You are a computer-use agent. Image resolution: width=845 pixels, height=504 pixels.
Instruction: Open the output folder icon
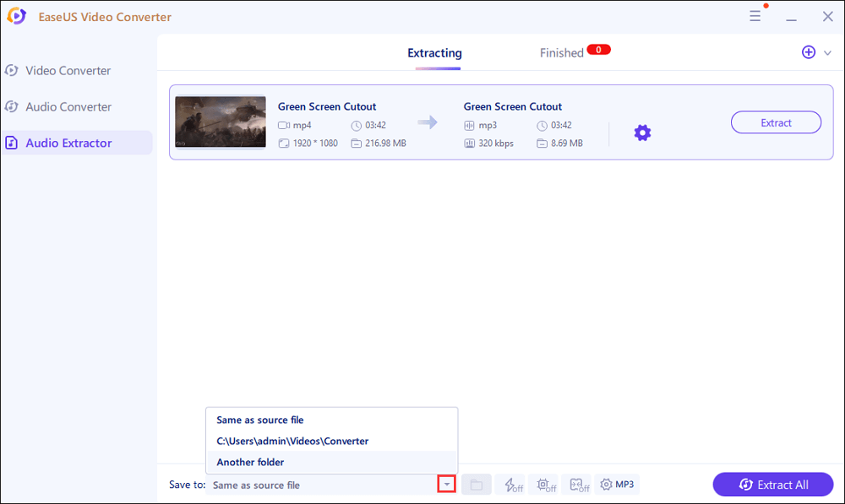pos(477,485)
